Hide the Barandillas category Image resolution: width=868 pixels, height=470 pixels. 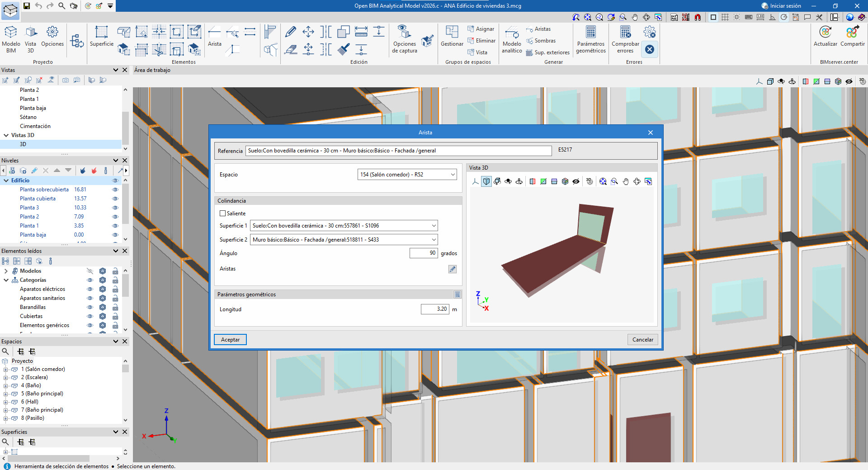pos(90,307)
